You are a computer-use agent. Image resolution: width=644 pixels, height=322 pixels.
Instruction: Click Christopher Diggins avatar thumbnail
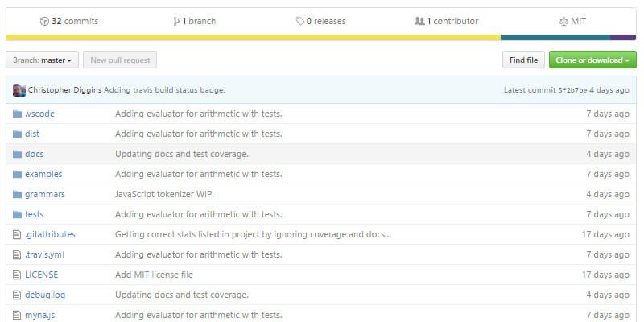(19, 90)
